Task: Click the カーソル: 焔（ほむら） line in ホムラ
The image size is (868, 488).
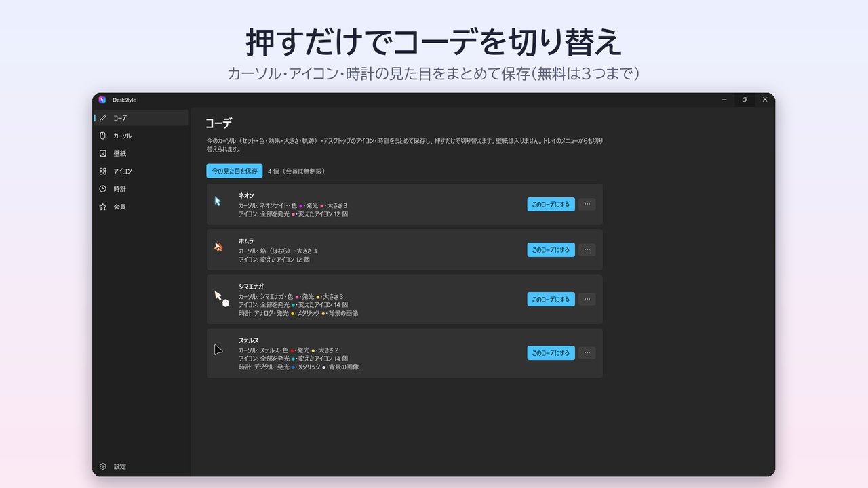Action: click(x=278, y=251)
